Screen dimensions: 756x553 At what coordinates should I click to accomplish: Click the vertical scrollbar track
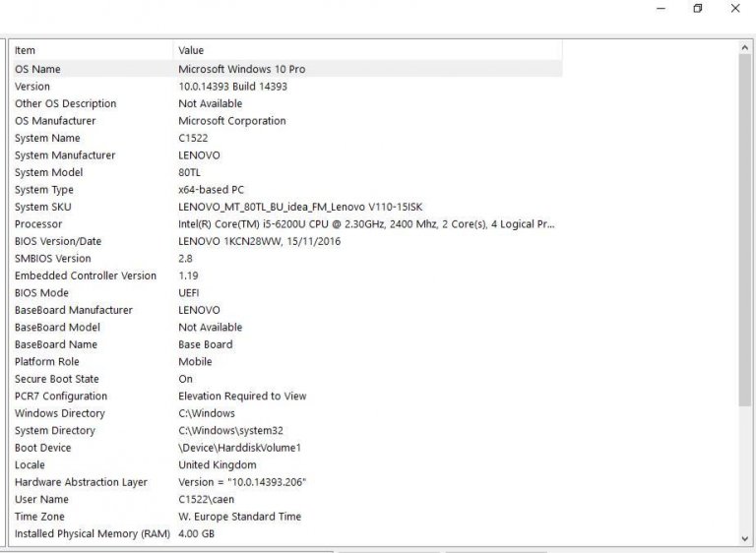pos(745,295)
